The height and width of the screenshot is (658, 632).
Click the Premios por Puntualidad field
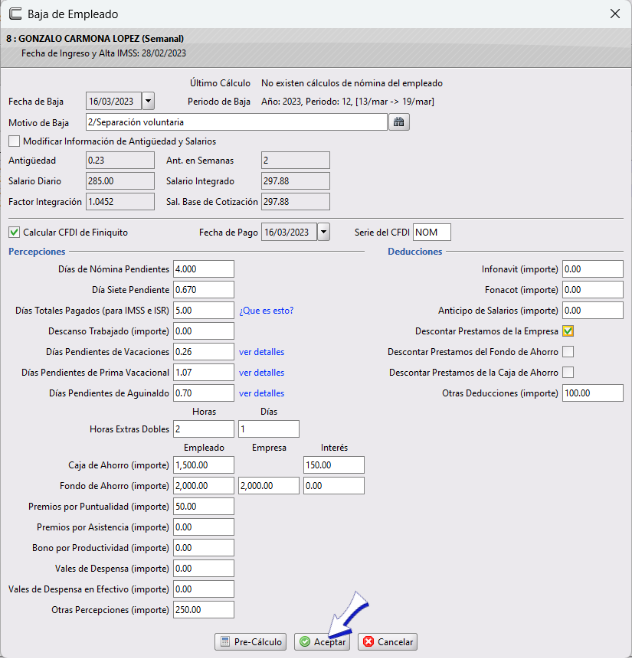coord(204,507)
